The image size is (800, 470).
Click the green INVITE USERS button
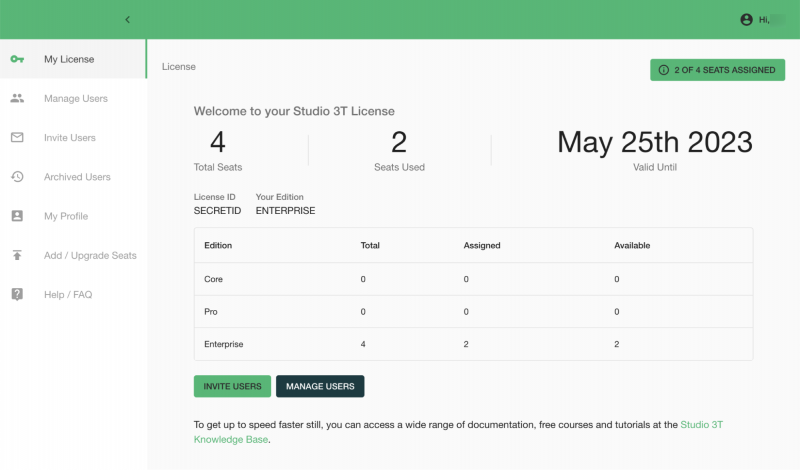click(232, 386)
